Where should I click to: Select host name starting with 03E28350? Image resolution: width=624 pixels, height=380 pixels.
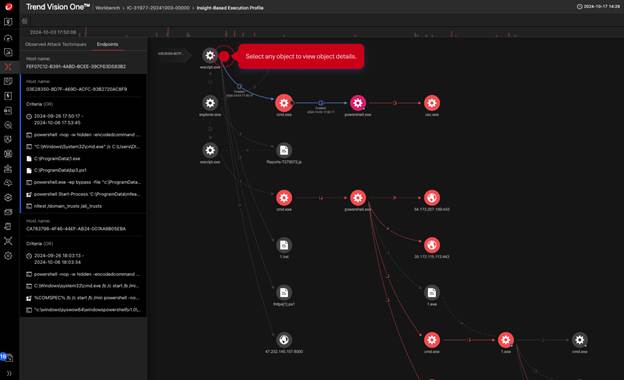76,89
